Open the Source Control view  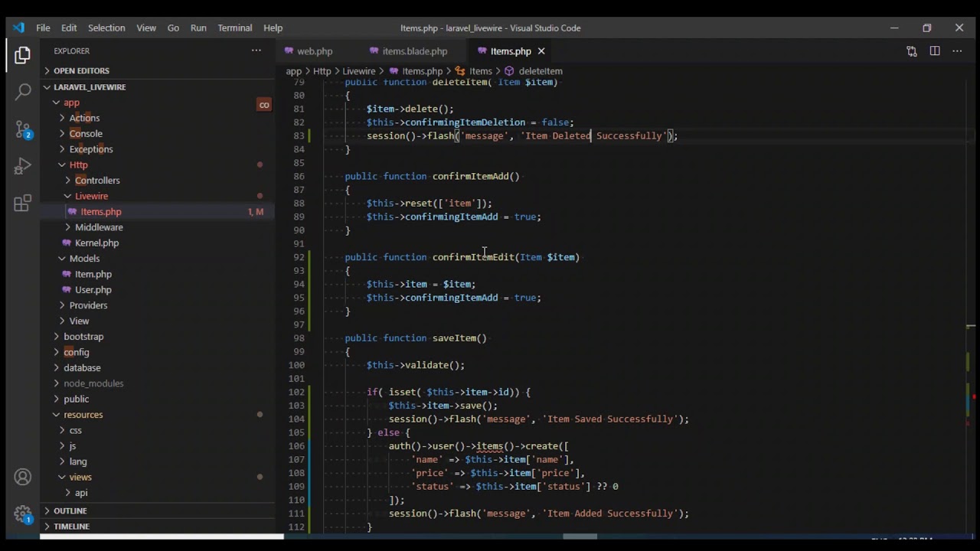point(22,129)
